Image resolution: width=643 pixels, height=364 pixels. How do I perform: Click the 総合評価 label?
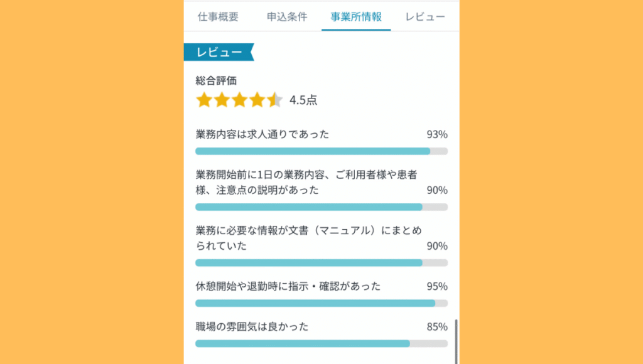(x=216, y=80)
